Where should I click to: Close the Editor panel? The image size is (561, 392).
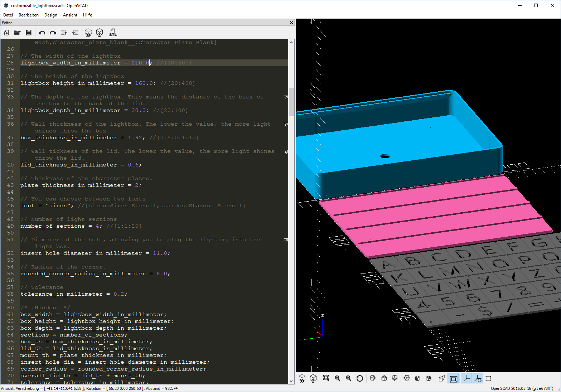tap(291, 23)
